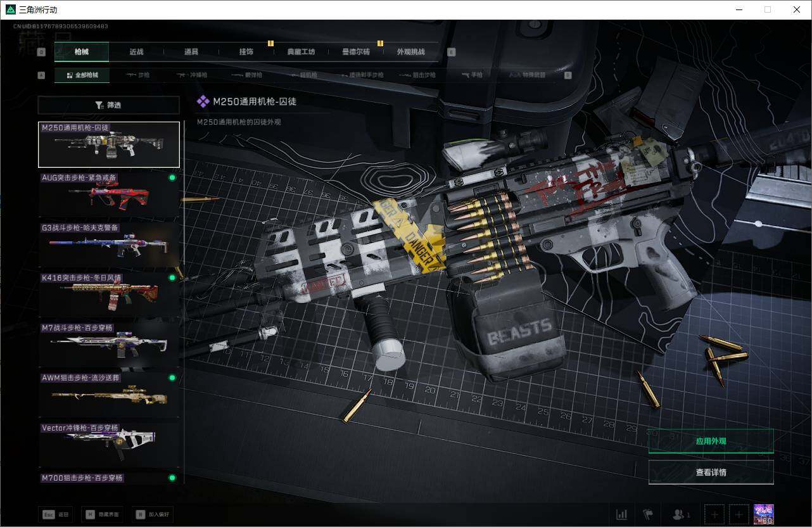Filter by 精确射手步枪 category
The height and width of the screenshot is (527, 812).
click(361, 75)
